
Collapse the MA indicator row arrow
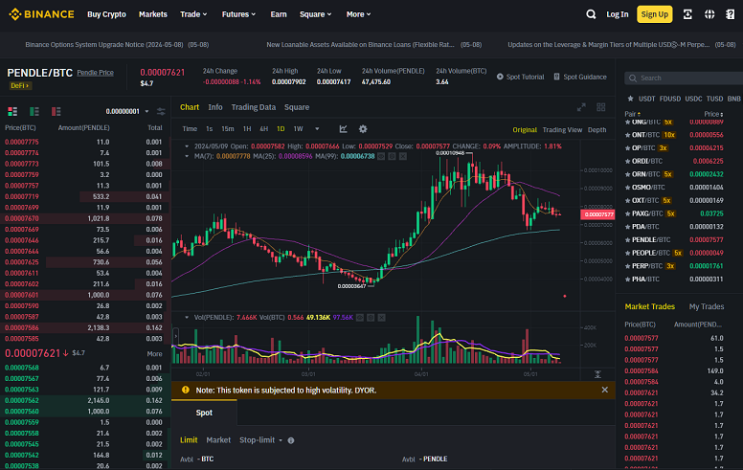[187, 156]
